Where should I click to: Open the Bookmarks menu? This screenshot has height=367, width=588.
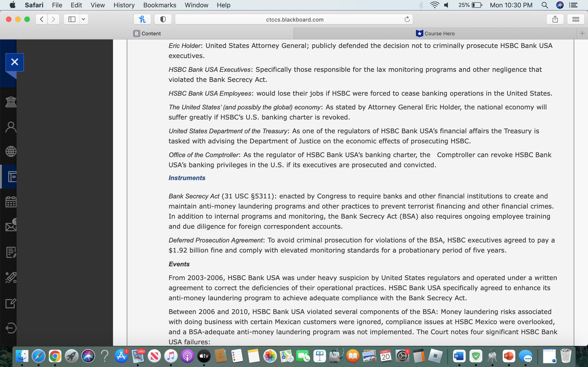click(159, 5)
